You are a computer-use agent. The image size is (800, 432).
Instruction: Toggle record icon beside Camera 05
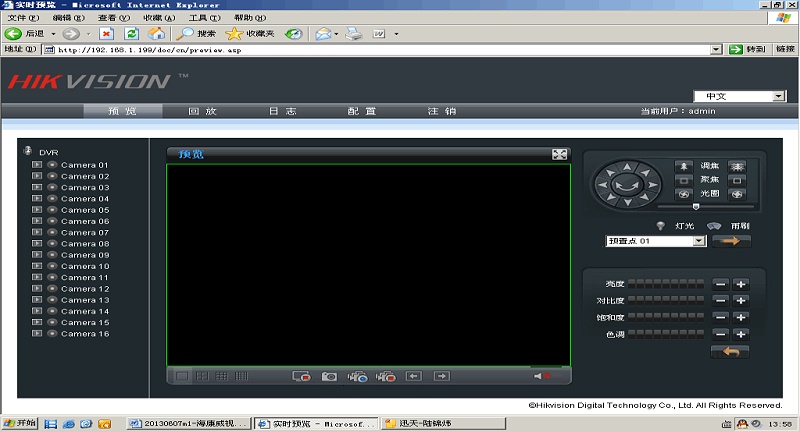coord(52,210)
